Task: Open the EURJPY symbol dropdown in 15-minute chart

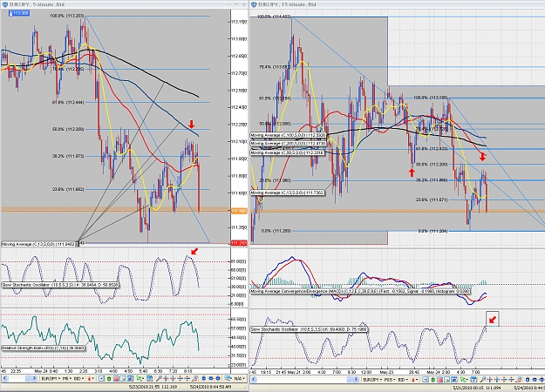Action: coord(372,380)
